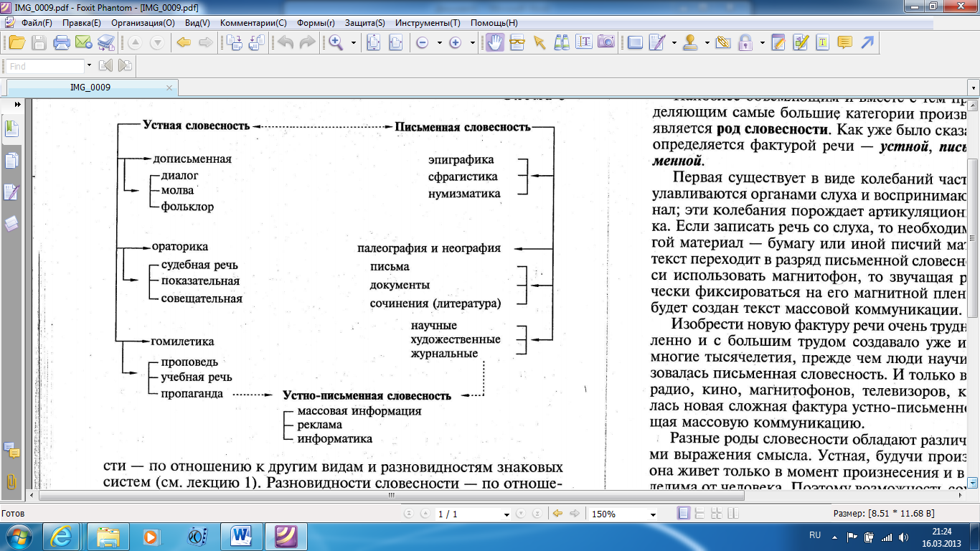Image resolution: width=980 pixels, height=551 pixels.
Task: Click the Stamp tool icon
Action: click(x=690, y=42)
